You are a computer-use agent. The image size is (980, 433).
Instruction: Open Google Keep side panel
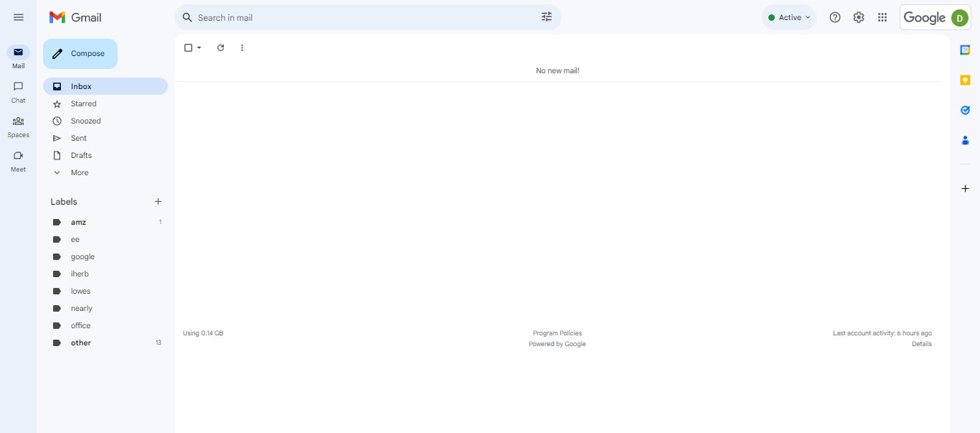(x=965, y=80)
